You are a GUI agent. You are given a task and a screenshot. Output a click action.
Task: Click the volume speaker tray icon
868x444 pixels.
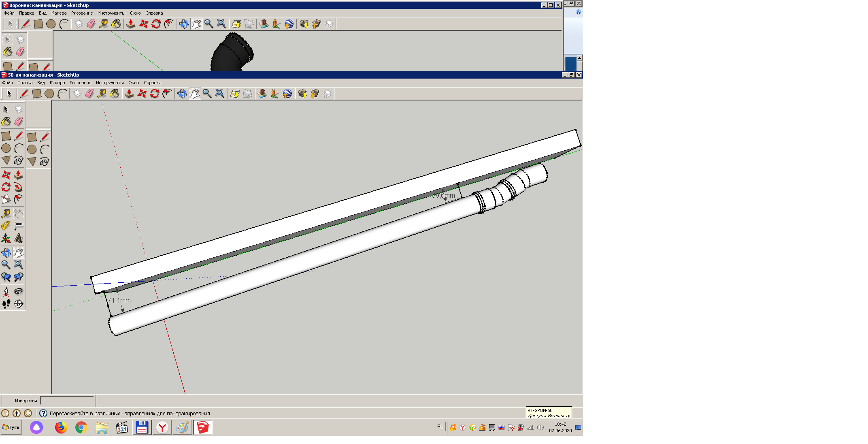click(x=540, y=427)
